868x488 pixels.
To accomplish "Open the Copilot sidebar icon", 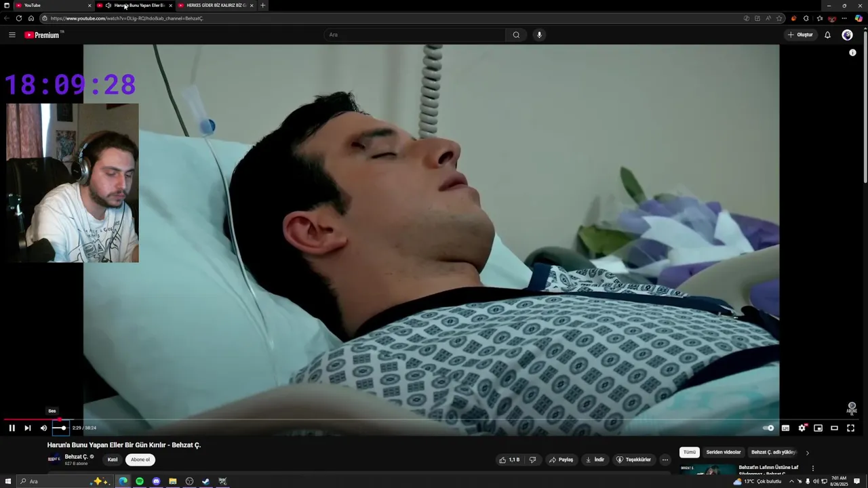I will [x=859, y=18].
